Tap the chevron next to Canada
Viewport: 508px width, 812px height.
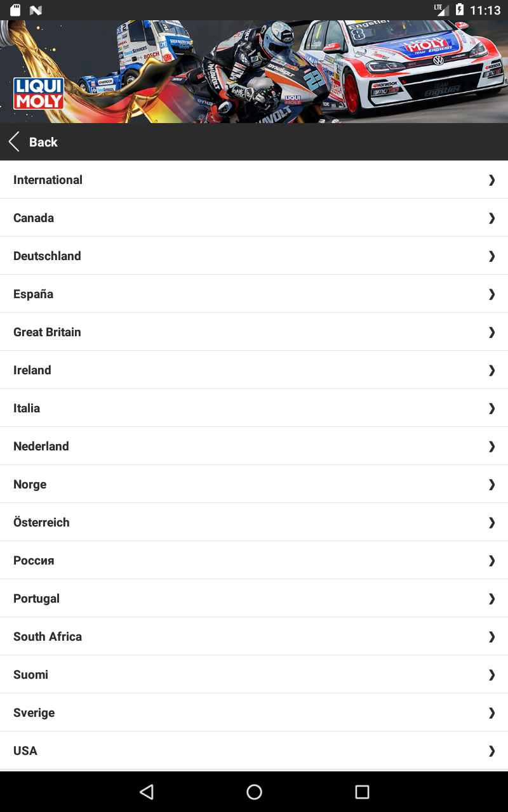click(x=491, y=218)
